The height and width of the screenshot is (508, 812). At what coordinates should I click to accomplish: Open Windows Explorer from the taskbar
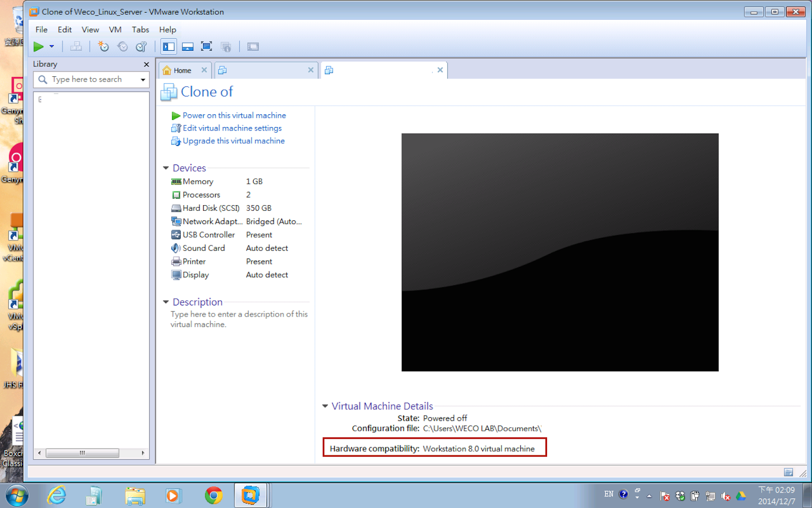tap(135, 495)
